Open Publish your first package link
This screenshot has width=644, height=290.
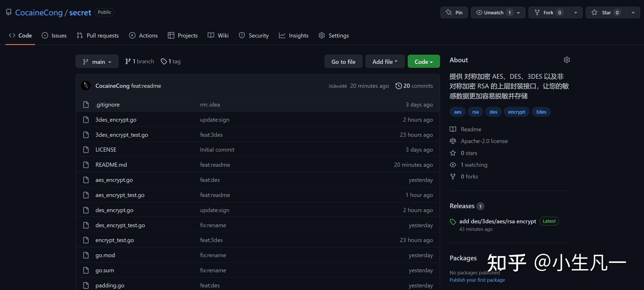click(477, 280)
